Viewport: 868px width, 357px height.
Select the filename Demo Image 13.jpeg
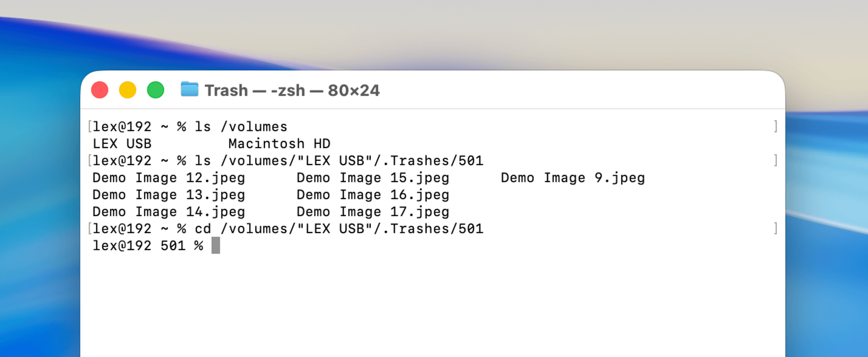(168, 194)
